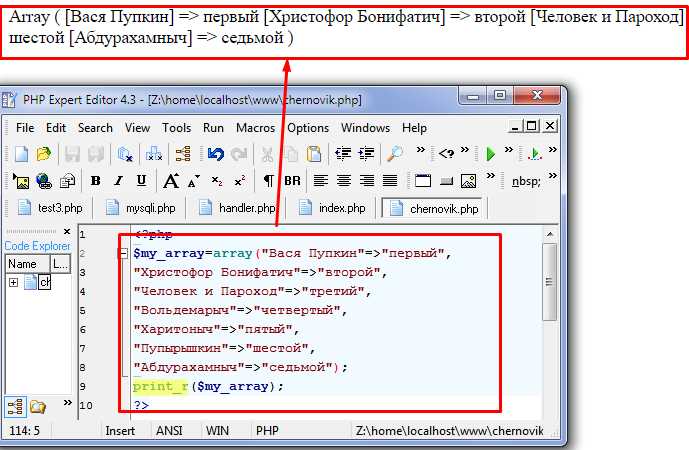Insert superscript with the x² icon
The width and height of the screenshot is (689, 450).
240,181
